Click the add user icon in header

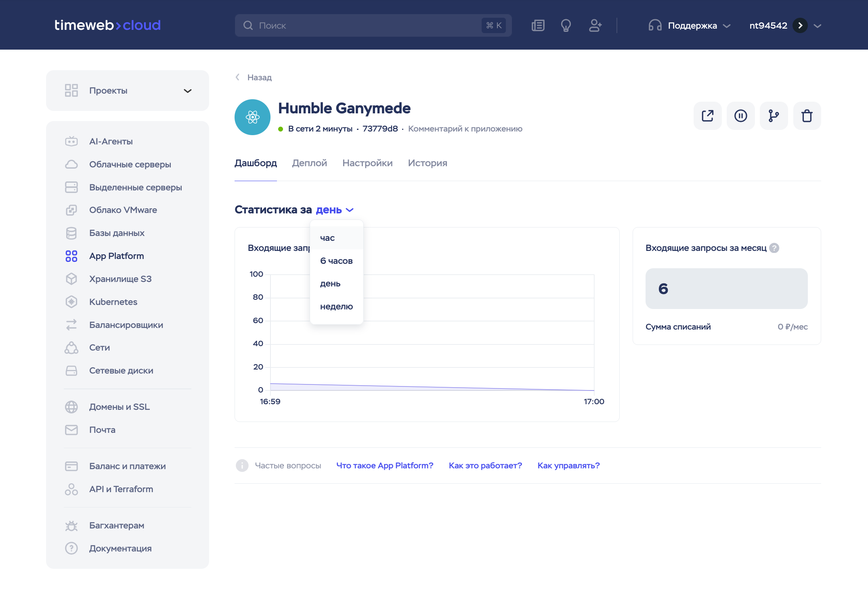[595, 25]
